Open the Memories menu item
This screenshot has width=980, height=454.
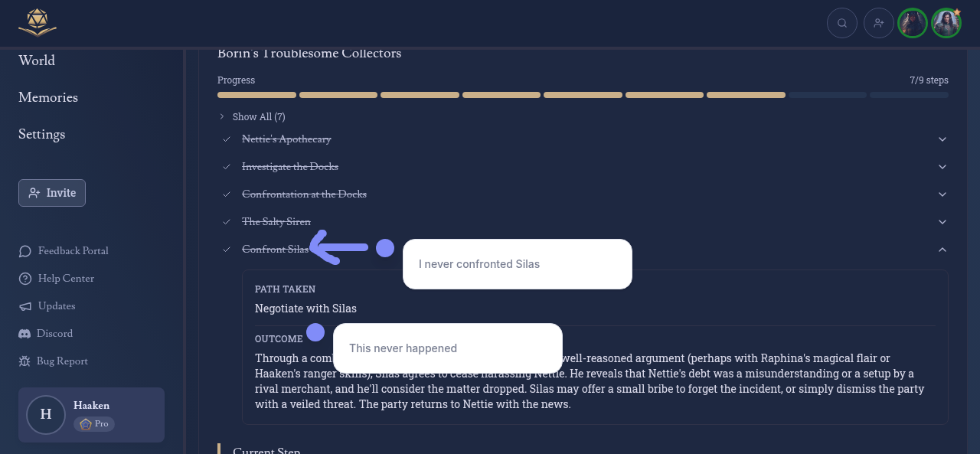pos(48,97)
